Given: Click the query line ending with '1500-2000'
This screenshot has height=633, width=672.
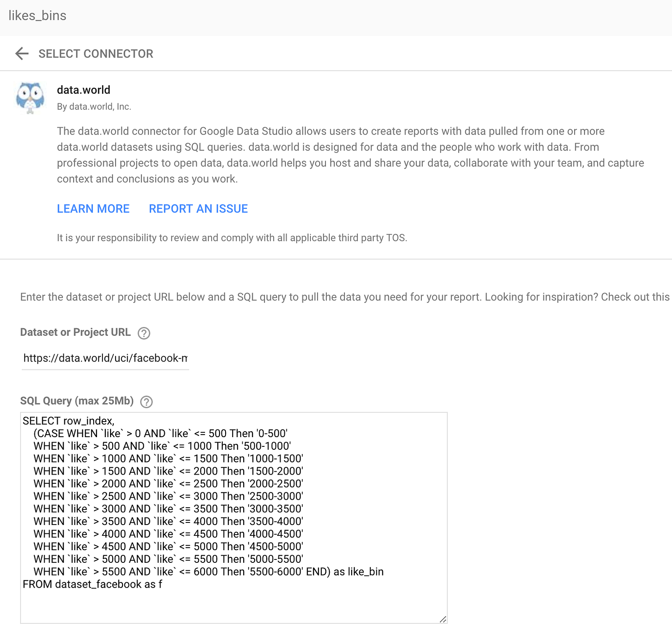Looking at the screenshot, I should click(x=168, y=471).
